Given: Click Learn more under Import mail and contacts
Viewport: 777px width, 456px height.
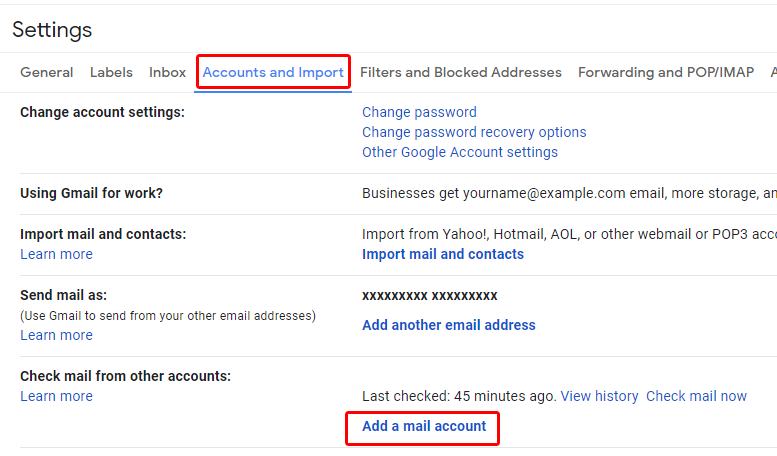Looking at the screenshot, I should point(56,254).
